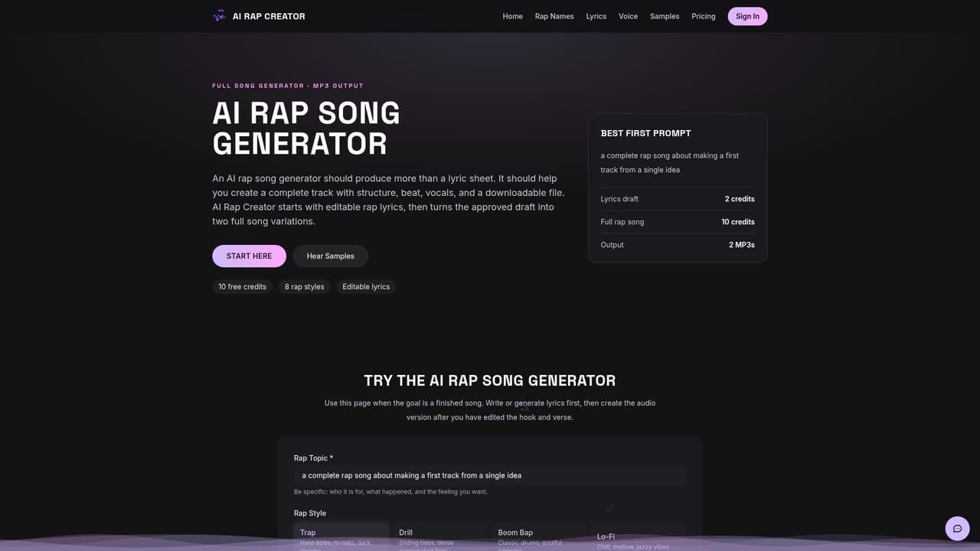Click the AI RAP CREATOR brand name

(x=269, y=16)
